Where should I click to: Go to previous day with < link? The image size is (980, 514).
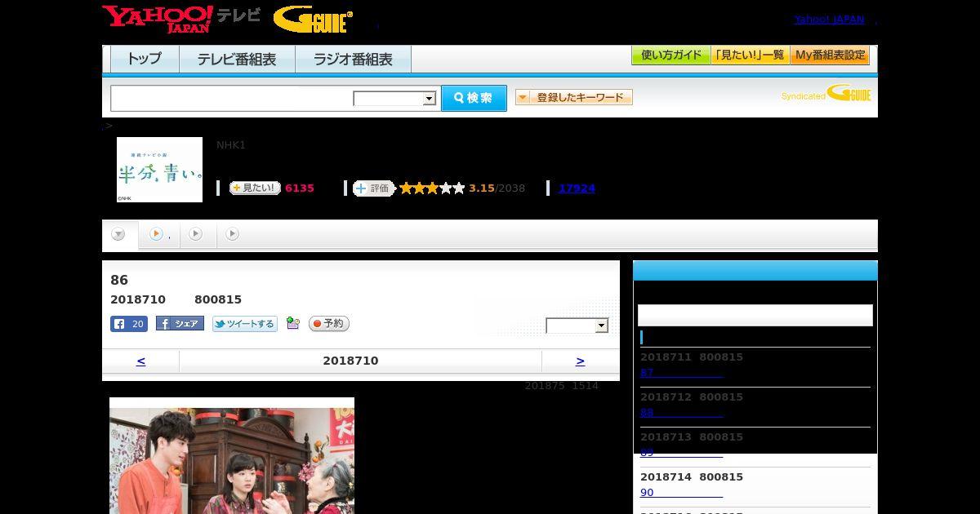point(140,361)
